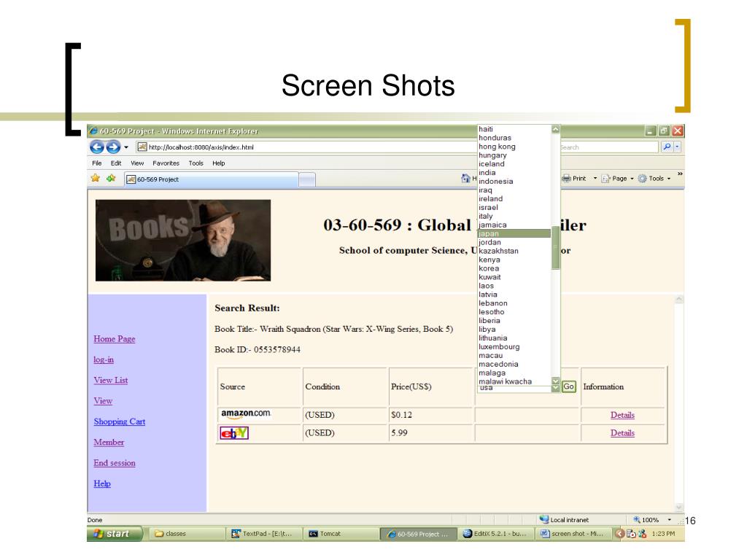Click the blank new tab button
The width and height of the screenshot is (747, 560).
click(307, 179)
